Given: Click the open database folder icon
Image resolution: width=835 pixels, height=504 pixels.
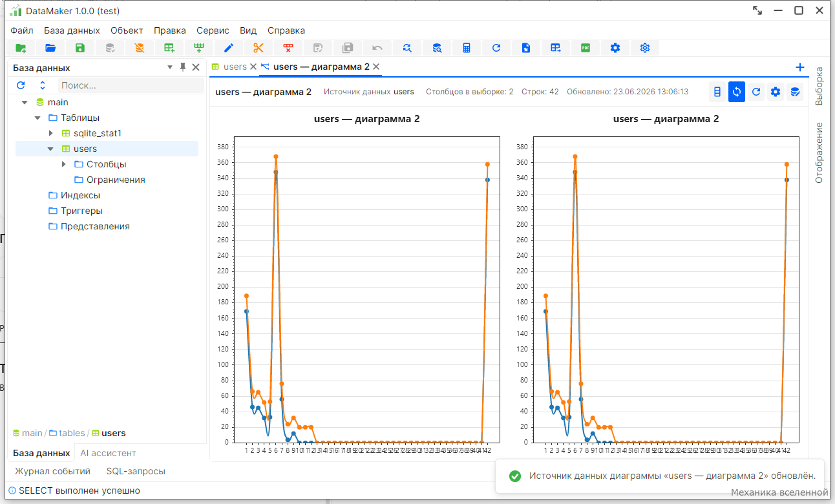Looking at the screenshot, I should [x=50, y=48].
